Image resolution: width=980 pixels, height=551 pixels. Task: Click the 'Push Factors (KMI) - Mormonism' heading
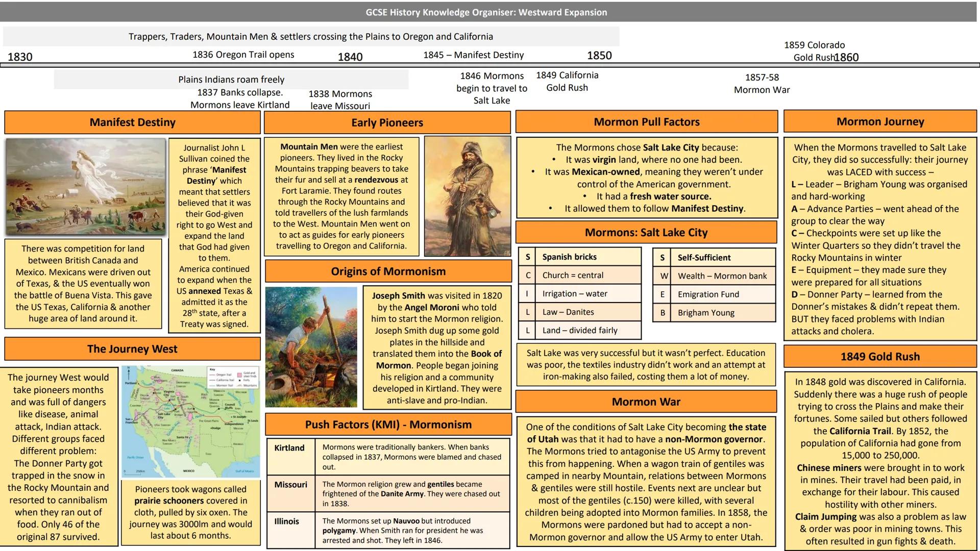point(387,424)
